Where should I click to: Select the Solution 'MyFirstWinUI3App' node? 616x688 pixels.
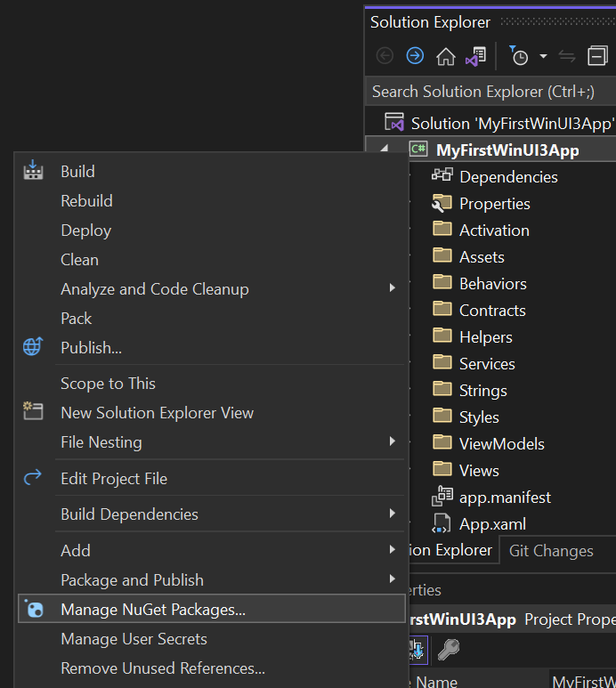coord(512,124)
